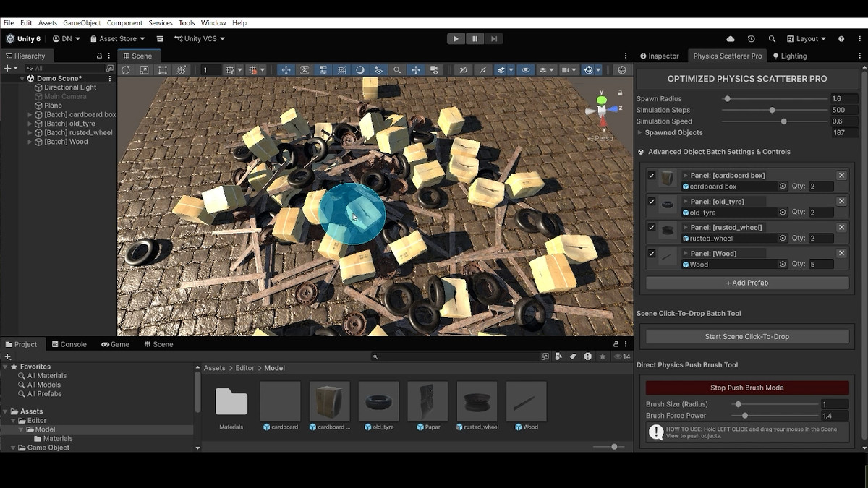Viewport: 868px width, 488px height.
Task: Open the DN account dropdown
Action: [67, 39]
